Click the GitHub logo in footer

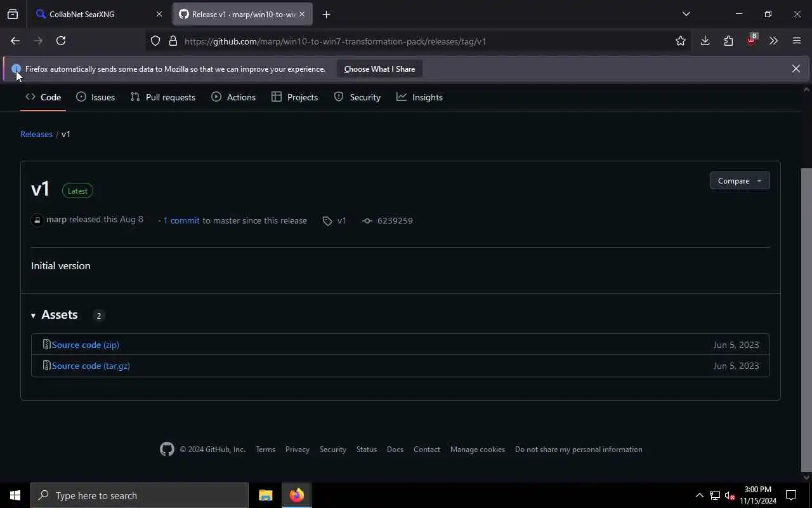click(x=167, y=449)
